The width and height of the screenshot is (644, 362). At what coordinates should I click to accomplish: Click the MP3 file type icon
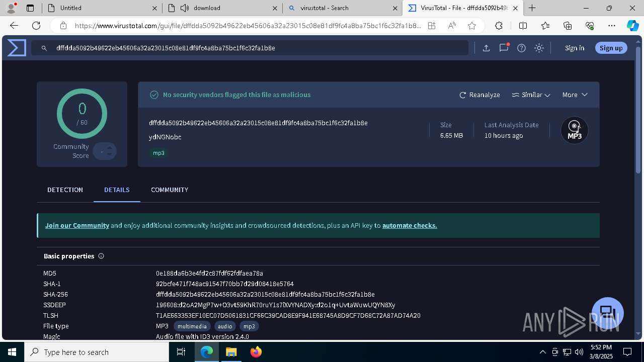[575, 130]
